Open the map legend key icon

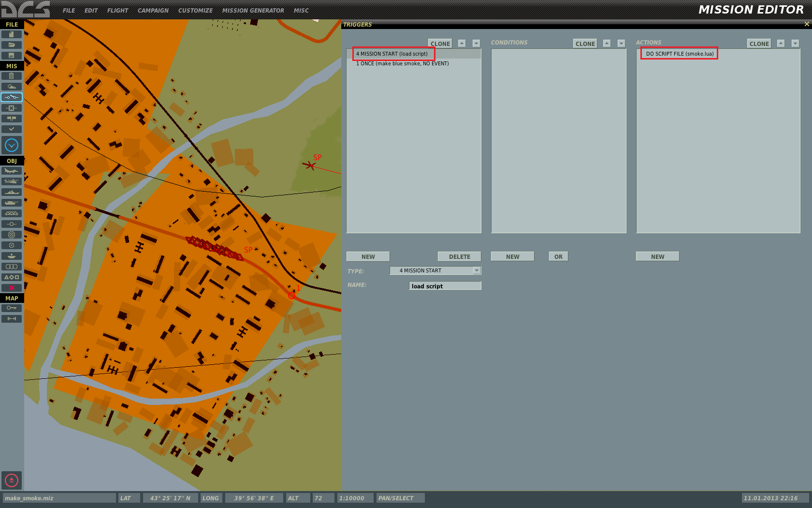coord(12,308)
